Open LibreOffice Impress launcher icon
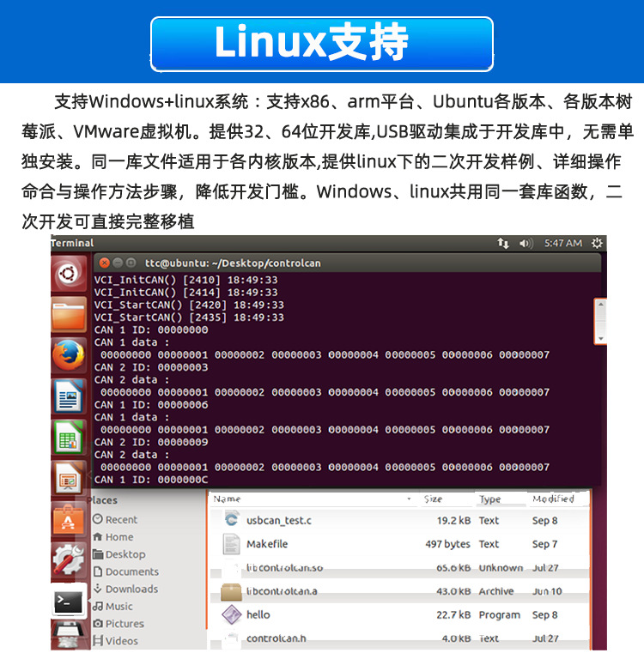The height and width of the screenshot is (659, 644). pos(68,478)
